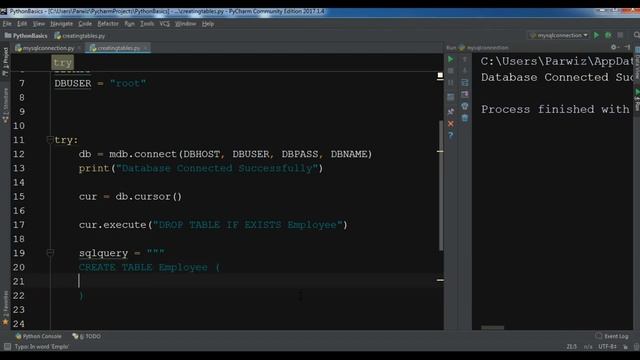Open the Tools menu

pos(147,24)
